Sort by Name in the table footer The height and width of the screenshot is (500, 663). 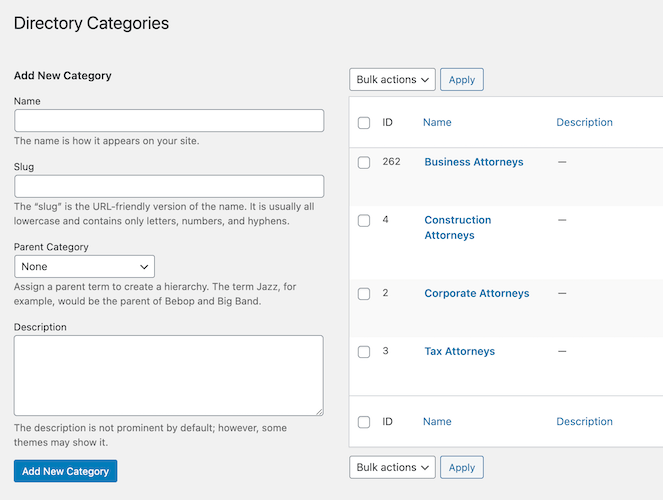[x=437, y=421]
